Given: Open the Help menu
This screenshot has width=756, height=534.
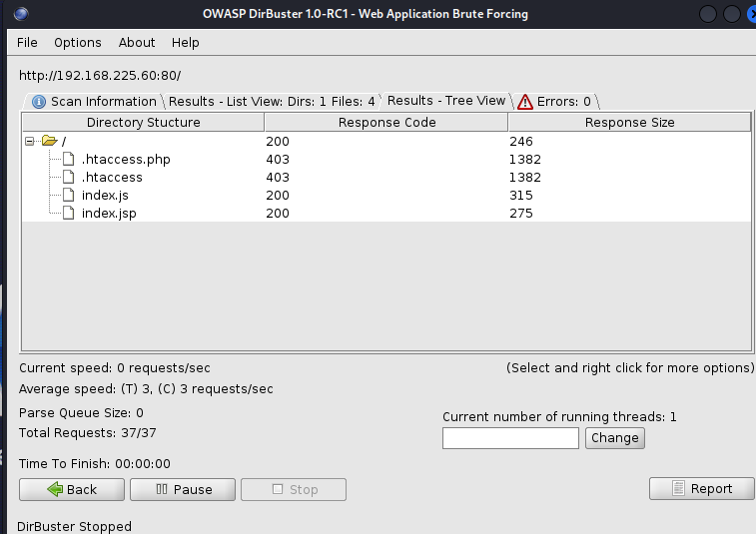Looking at the screenshot, I should [x=185, y=42].
